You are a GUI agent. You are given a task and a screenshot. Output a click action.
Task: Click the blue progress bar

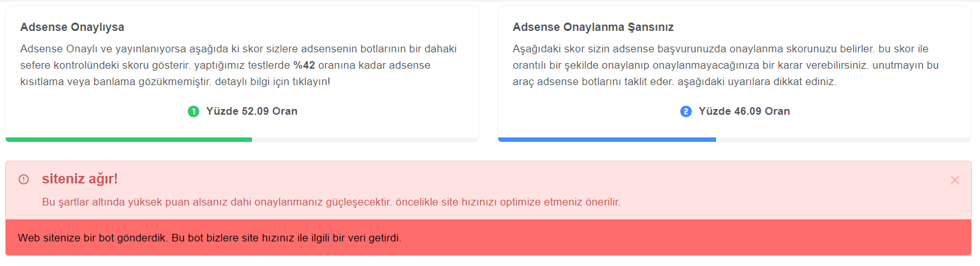point(607,139)
